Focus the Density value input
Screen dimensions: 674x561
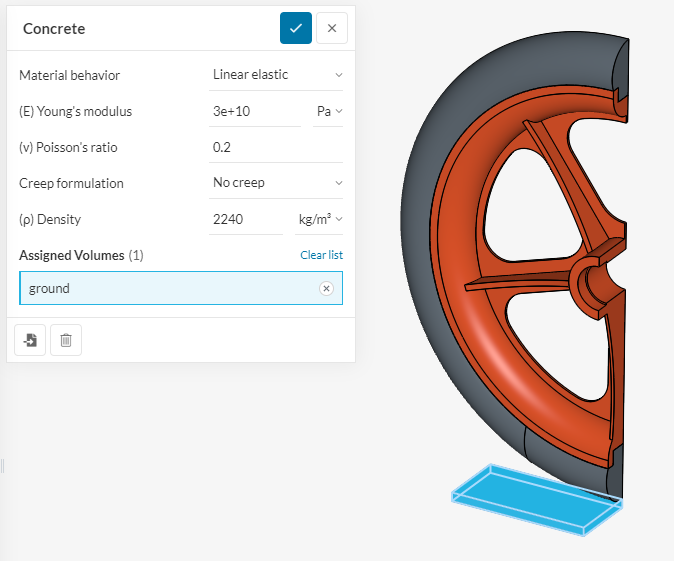(x=245, y=219)
